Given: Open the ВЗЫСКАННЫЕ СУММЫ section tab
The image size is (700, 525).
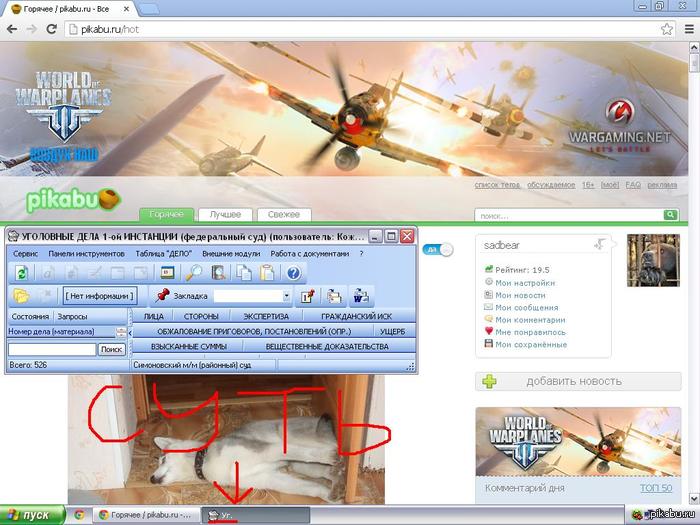Looking at the screenshot, I should [188, 346].
